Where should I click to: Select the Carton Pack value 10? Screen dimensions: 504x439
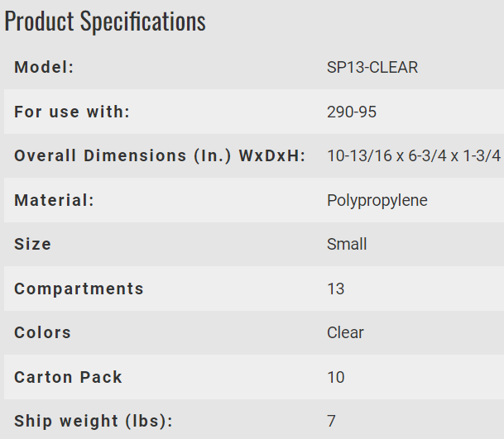(x=336, y=377)
